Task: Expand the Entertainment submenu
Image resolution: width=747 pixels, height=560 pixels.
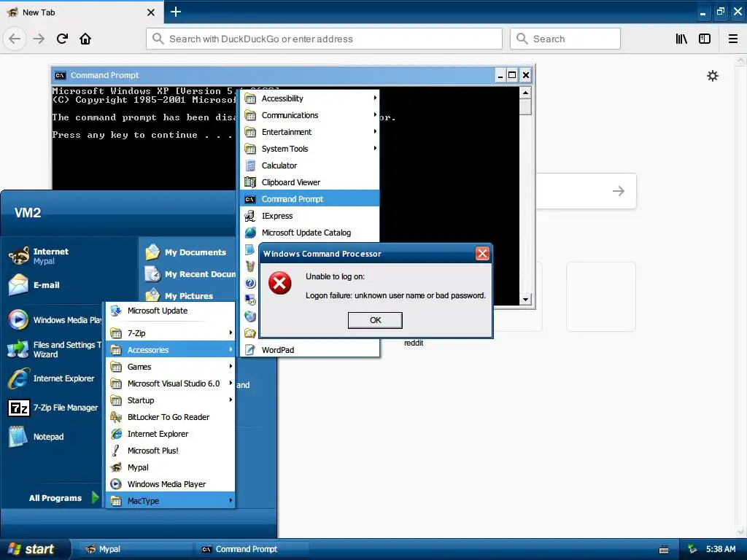Action: click(x=309, y=132)
